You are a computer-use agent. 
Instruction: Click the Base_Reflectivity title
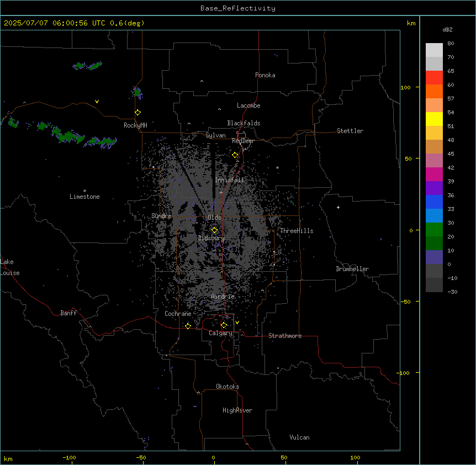point(238,8)
